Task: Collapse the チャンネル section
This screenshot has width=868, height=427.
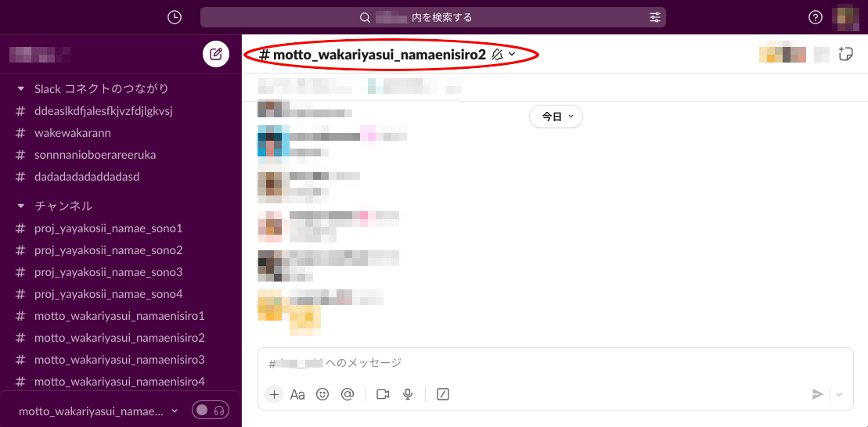Action: point(21,206)
